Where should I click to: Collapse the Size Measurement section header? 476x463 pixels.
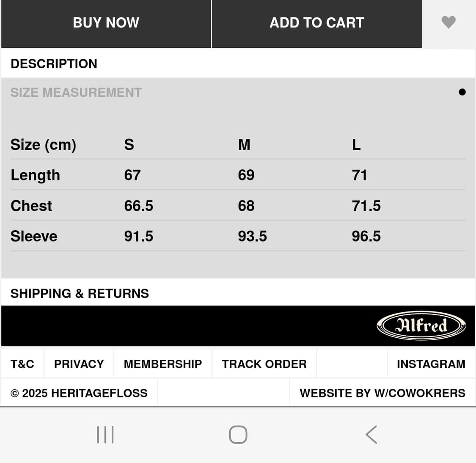point(76,93)
